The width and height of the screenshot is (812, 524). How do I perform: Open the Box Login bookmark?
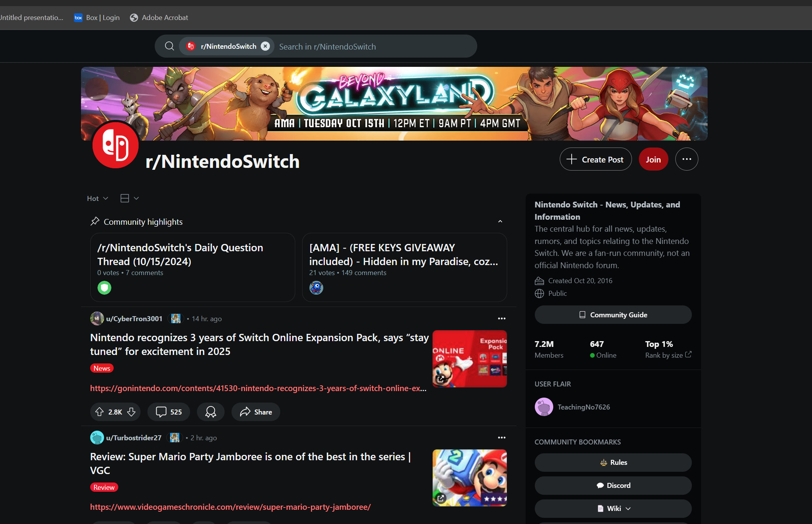coord(97,18)
